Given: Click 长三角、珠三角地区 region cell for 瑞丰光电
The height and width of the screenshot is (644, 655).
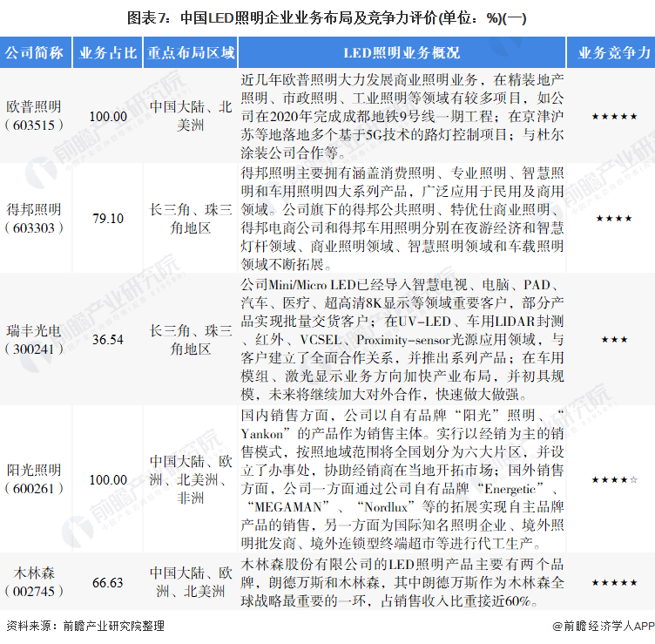Looking at the screenshot, I should [191, 340].
